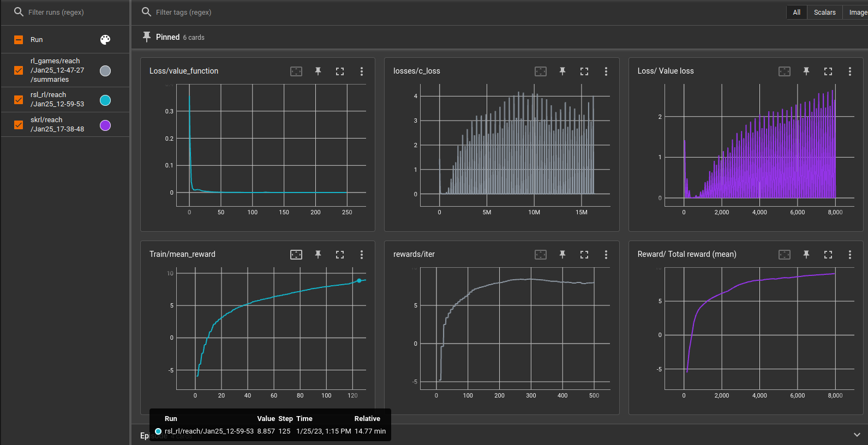The height and width of the screenshot is (445, 868).
Task: Unpin the losses/c_loss card
Action: click(562, 71)
